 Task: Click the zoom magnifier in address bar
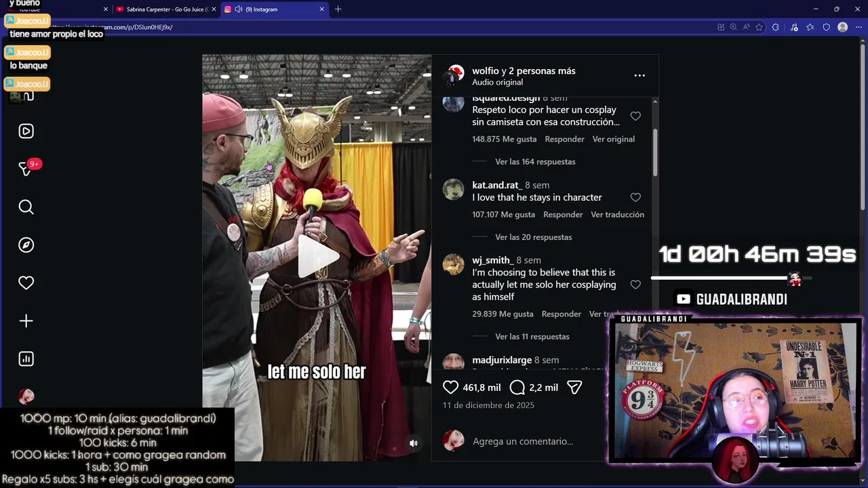(733, 27)
